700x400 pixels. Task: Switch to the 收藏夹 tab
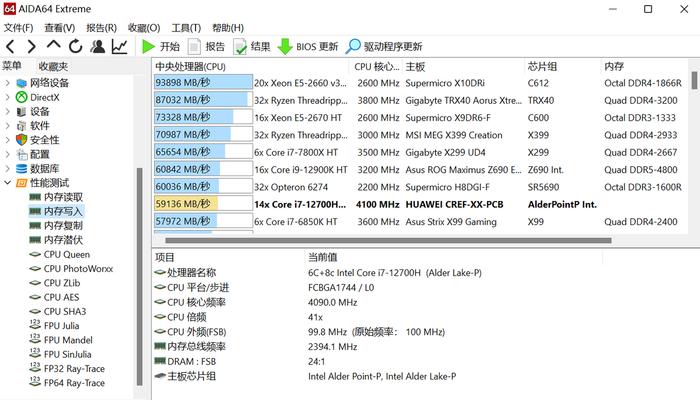(53, 66)
